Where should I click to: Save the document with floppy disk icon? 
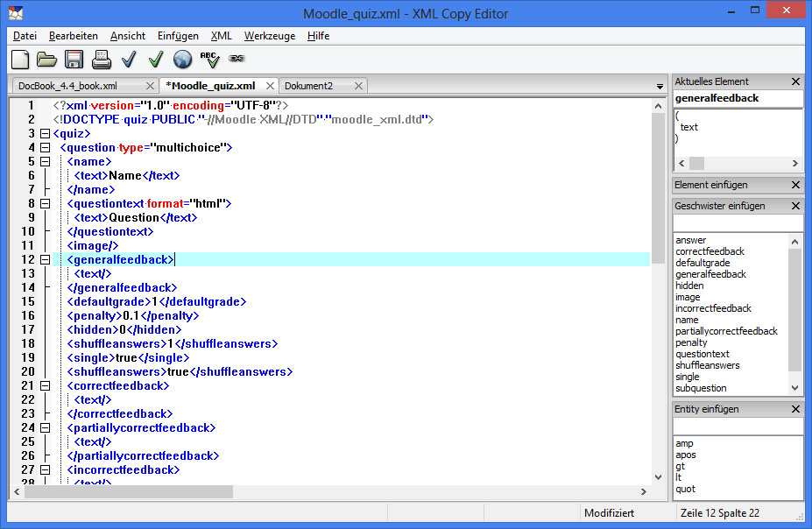tap(74, 60)
